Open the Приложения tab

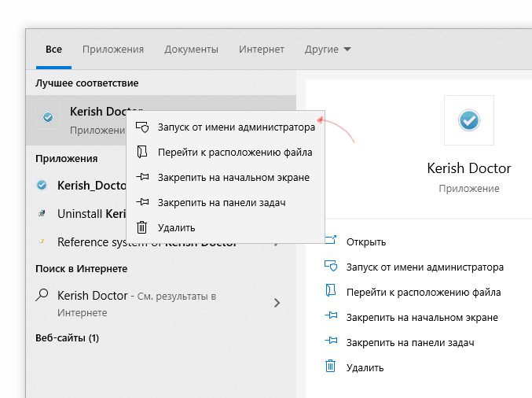point(113,50)
